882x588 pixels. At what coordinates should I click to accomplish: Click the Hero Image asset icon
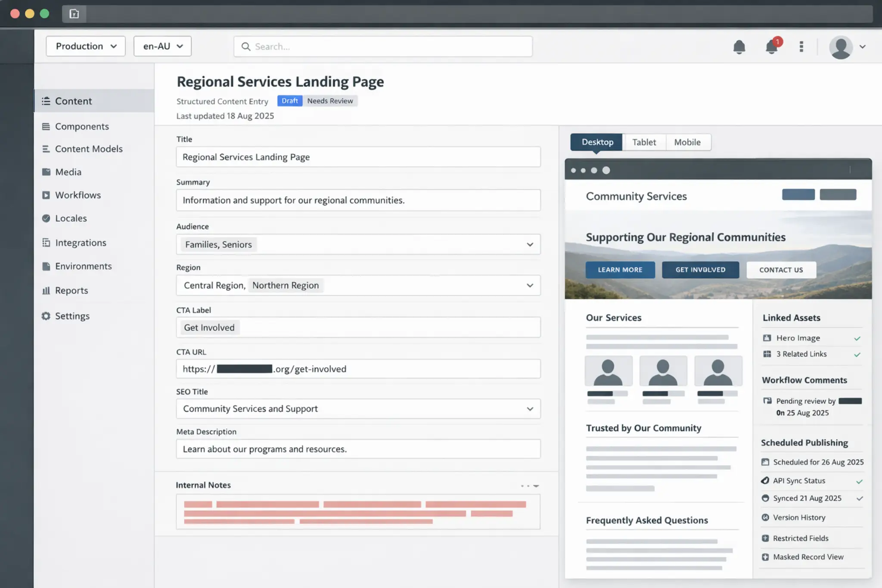767,338
